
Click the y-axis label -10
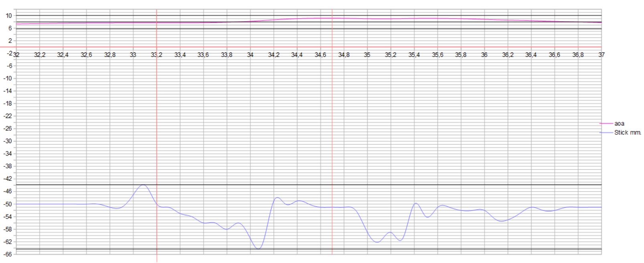[8, 78]
